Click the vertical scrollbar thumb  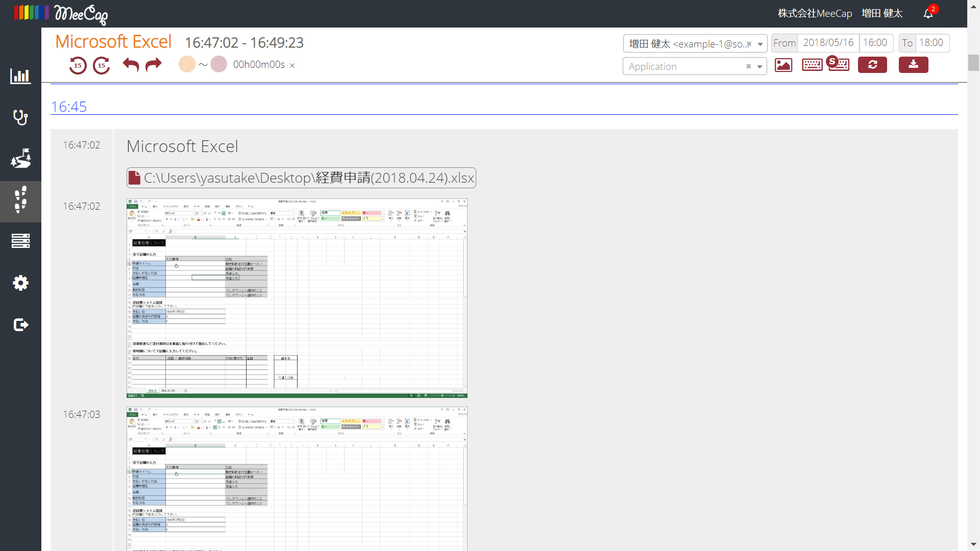point(973,62)
